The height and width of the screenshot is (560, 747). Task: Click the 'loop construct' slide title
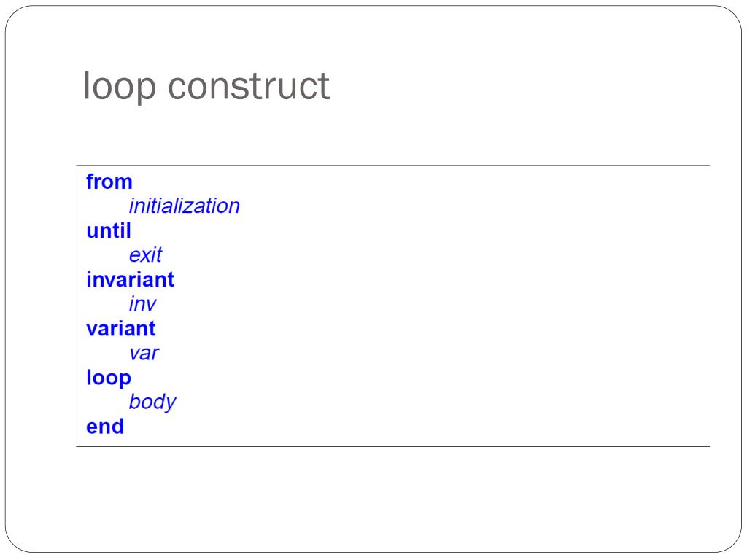tap(206, 86)
